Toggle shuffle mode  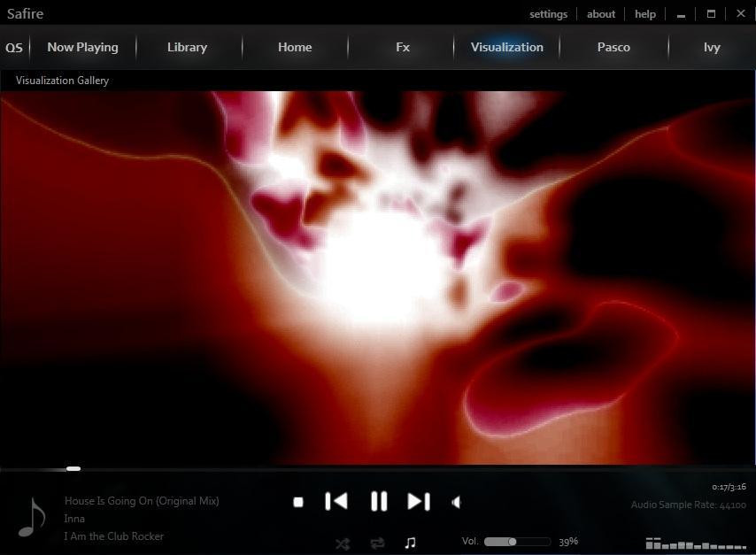click(343, 543)
